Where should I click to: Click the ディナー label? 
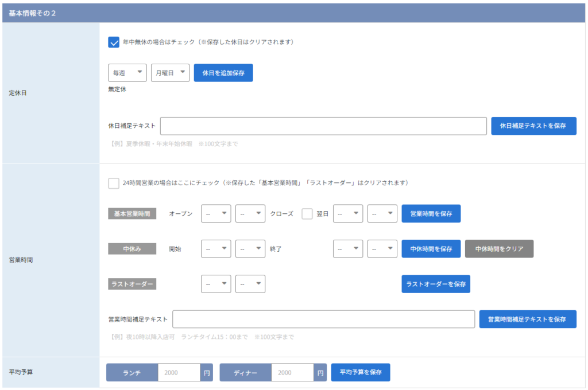pyautogui.click(x=246, y=373)
